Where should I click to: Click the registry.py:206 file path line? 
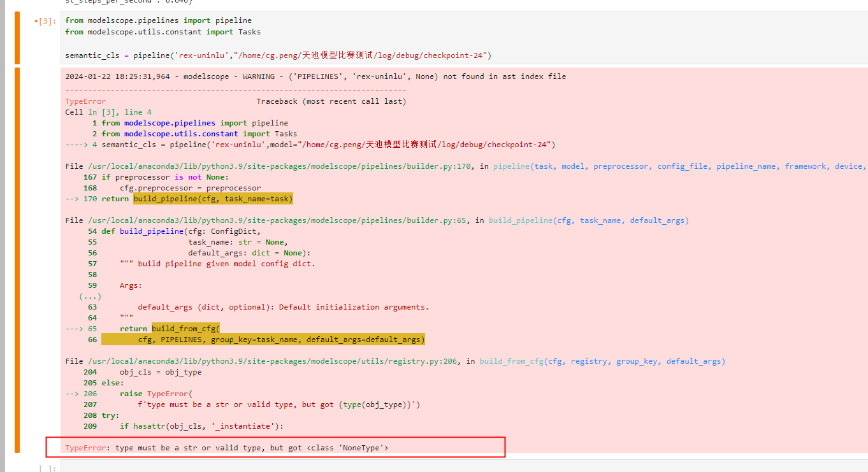click(395, 361)
